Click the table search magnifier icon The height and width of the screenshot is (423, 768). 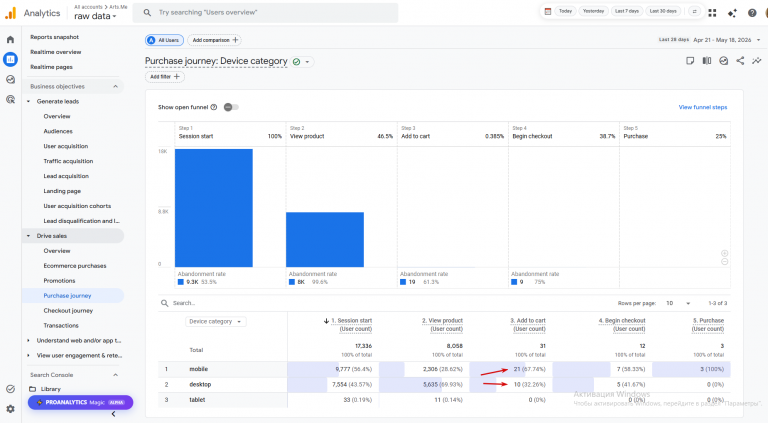tap(165, 303)
